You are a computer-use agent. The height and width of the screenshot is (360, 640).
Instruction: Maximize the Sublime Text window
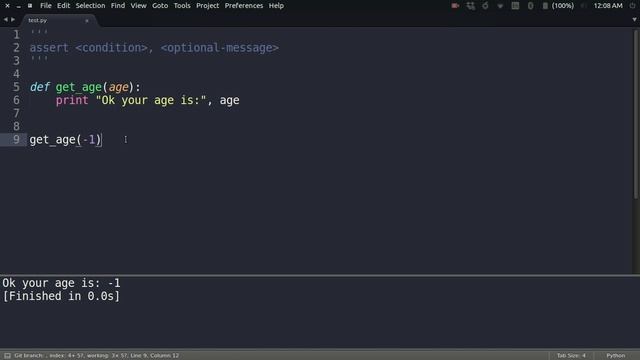[30, 6]
